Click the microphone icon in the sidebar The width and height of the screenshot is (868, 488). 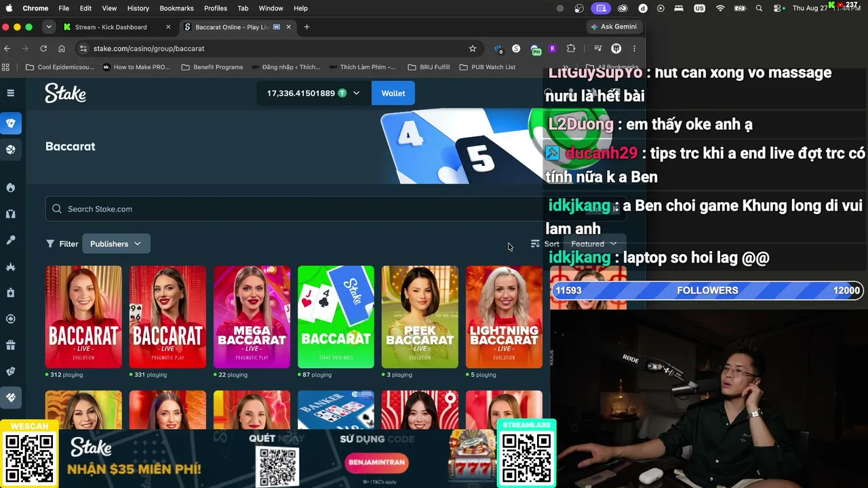[x=11, y=241]
